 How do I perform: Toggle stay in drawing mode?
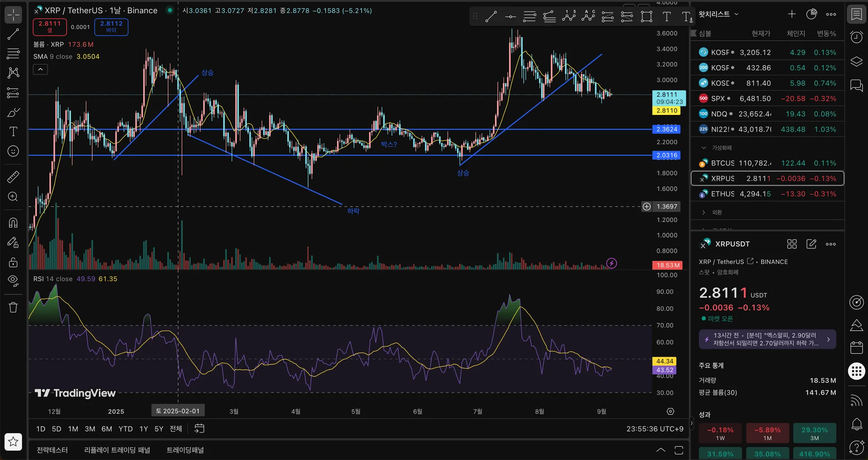pyautogui.click(x=14, y=242)
